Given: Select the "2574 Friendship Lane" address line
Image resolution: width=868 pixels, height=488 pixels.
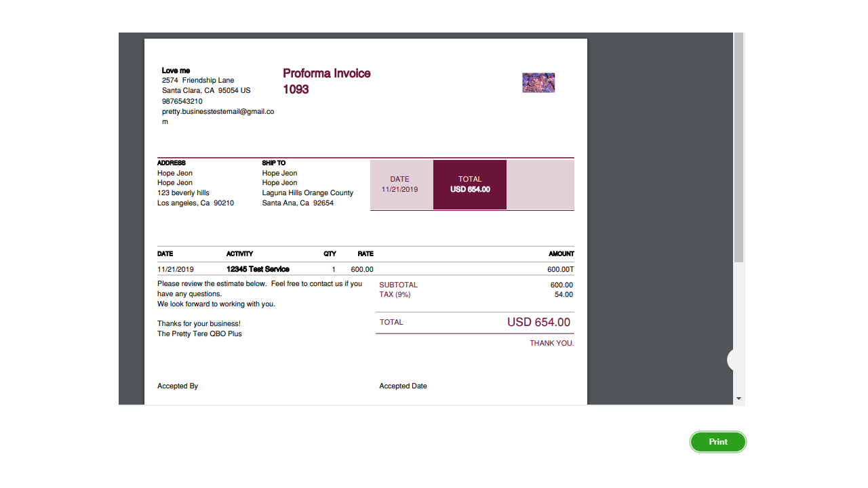Looking at the screenshot, I should [198, 81].
